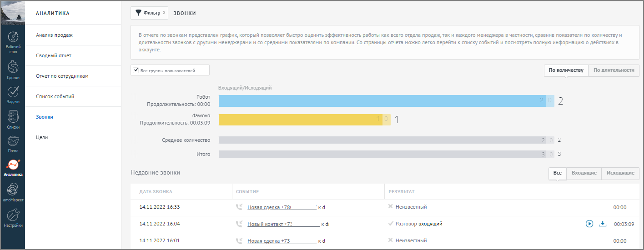644x250 pixels.
Task: Open Задачи section icon
Action: coord(13,94)
